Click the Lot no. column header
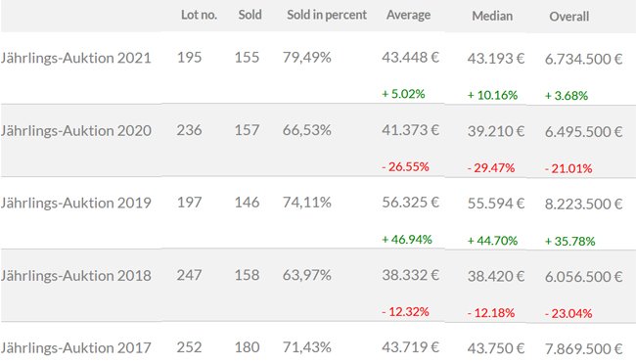Viewport: 636px width, 364px height. click(x=199, y=15)
